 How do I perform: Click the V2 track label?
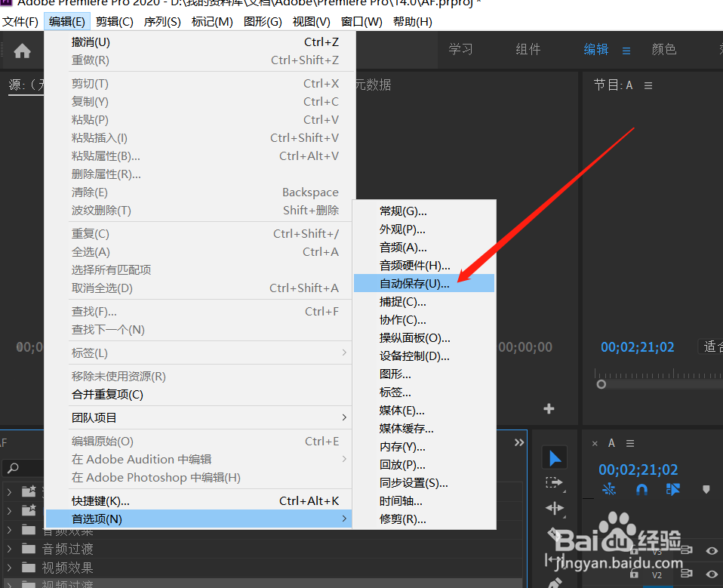tap(657, 575)
